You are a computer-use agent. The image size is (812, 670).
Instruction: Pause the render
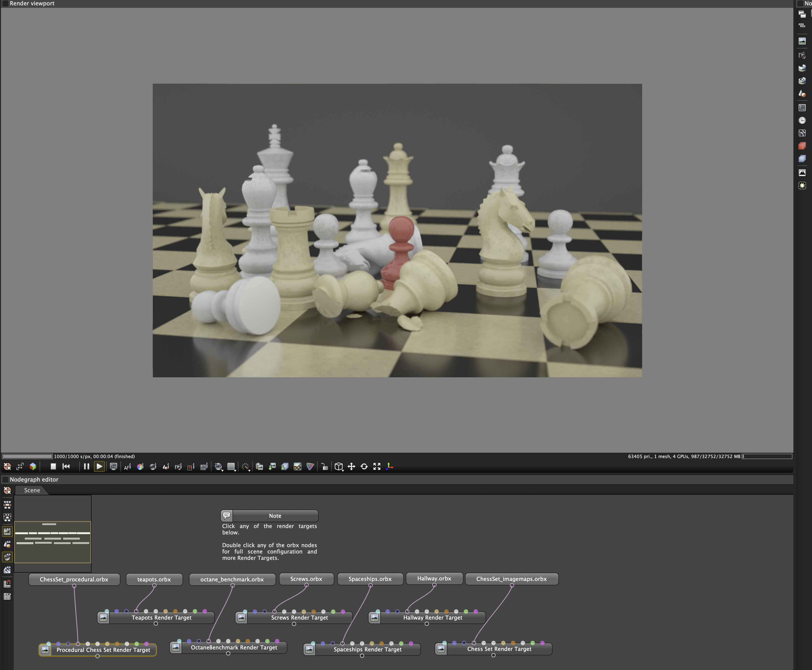pos(86,467)
